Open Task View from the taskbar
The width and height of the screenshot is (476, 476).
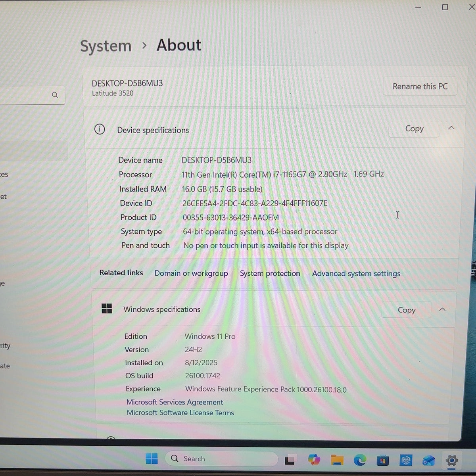(x=290, y=459)
